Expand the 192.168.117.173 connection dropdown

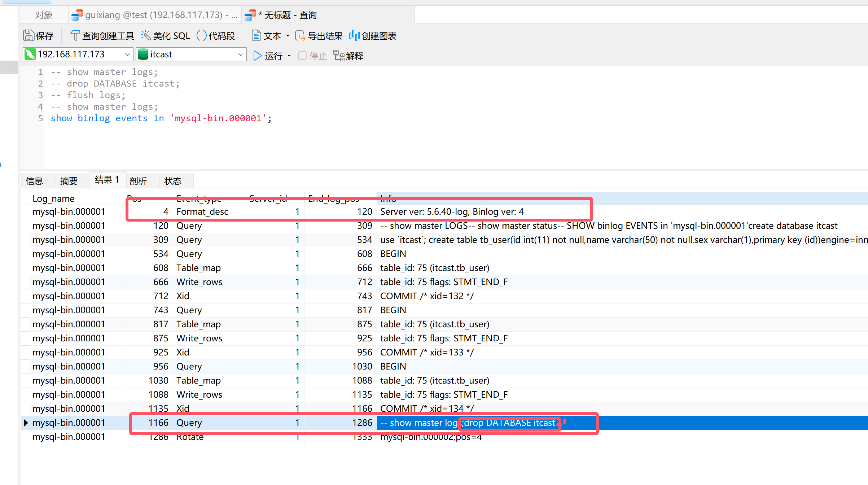pyautogui.click(x=127, y=54)
